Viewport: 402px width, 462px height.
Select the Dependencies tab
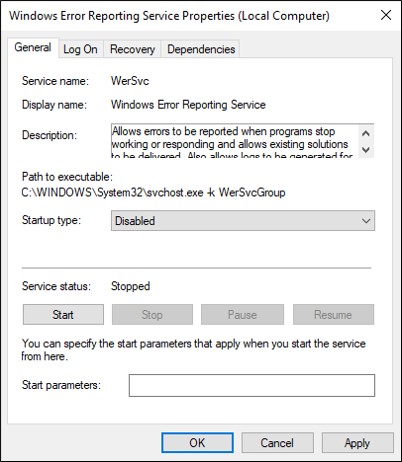201,49
